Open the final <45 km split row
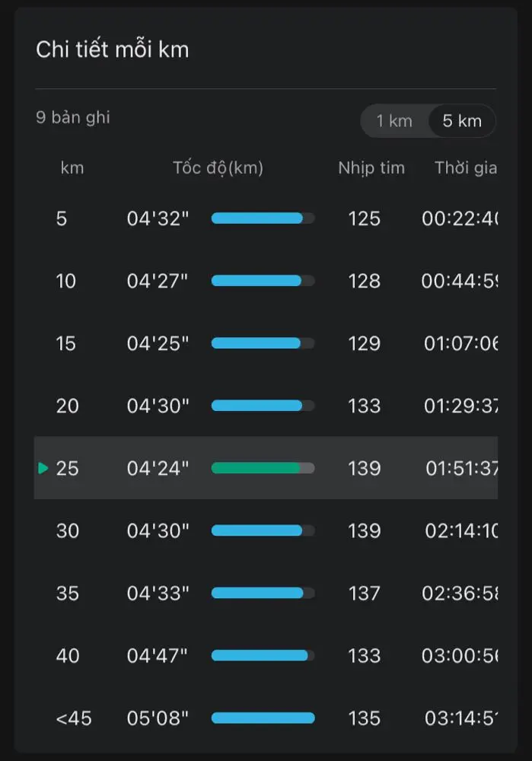This screenshot has height=761, width=532. coord(266,718)
